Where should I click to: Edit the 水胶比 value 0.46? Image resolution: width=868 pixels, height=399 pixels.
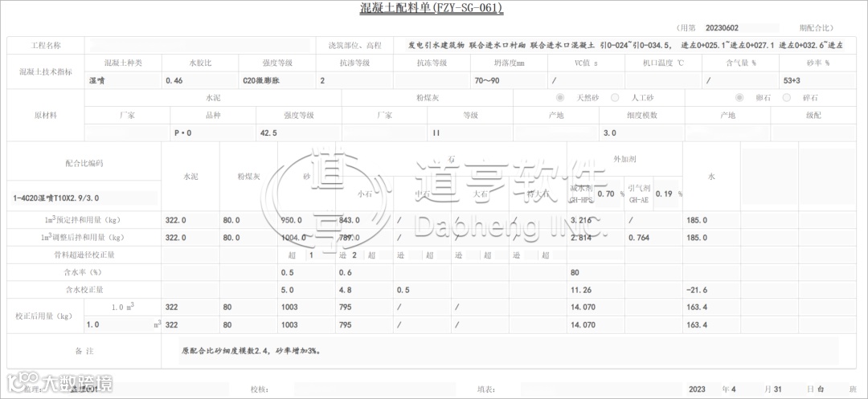200,81
